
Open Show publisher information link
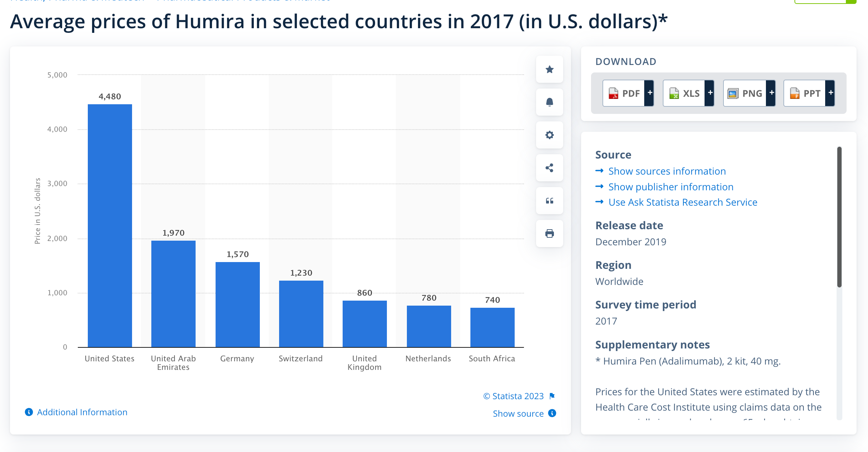(671, 187)
